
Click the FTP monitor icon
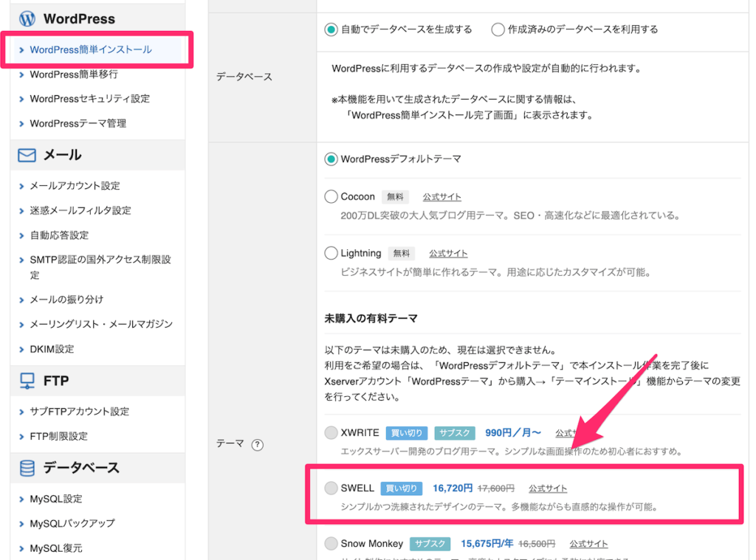[x=27, y=381]
